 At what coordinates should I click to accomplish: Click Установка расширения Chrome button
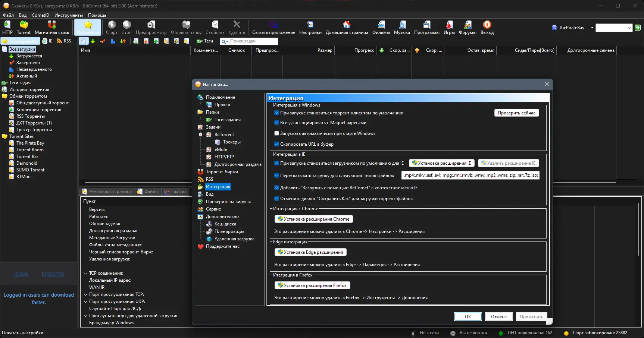click(x=314, y=219)
